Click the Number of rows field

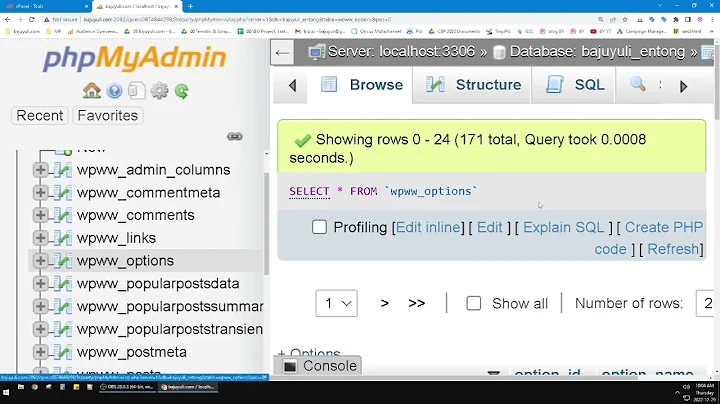click(x=706, y=303)
